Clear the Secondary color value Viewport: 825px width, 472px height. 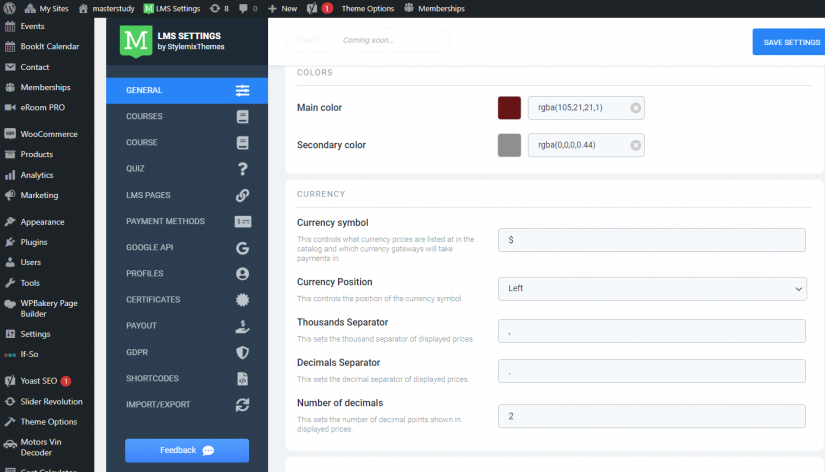pyautogui.click(x=635, y=145)
